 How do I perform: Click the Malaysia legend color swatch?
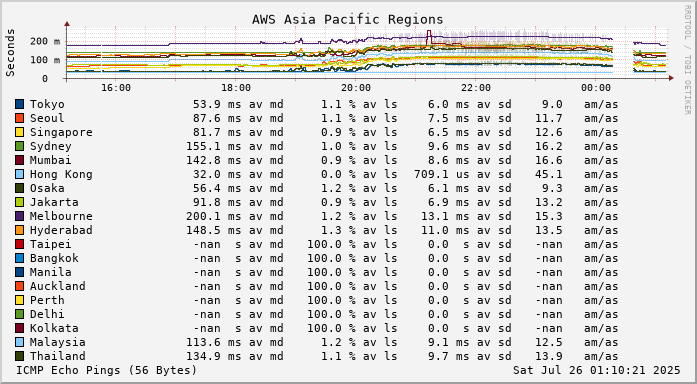point(20,342)
